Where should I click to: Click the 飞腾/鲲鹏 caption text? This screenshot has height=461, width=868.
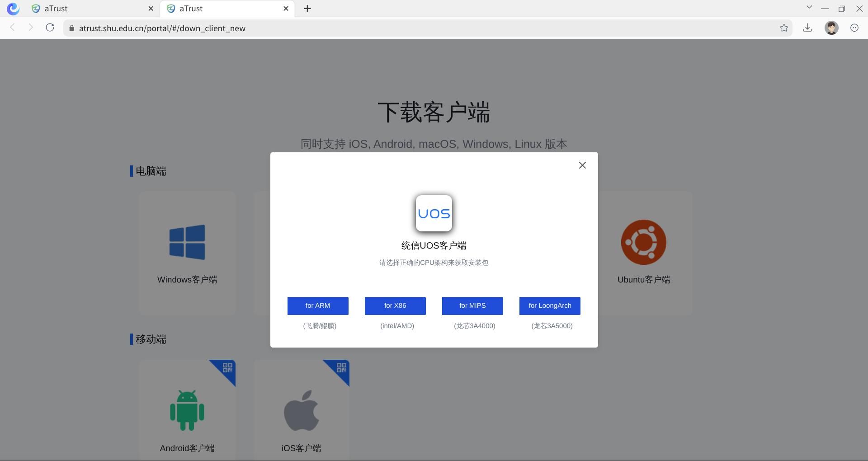point(320,326)
